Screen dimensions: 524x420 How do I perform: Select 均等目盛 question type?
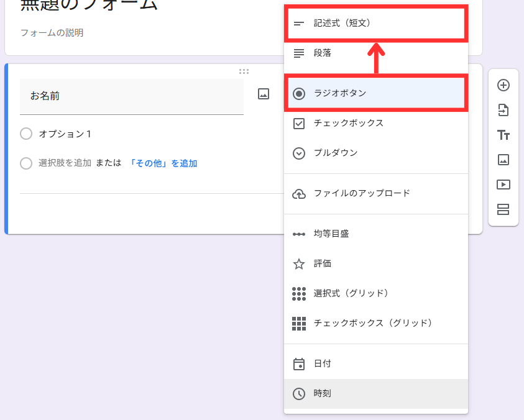376,234
